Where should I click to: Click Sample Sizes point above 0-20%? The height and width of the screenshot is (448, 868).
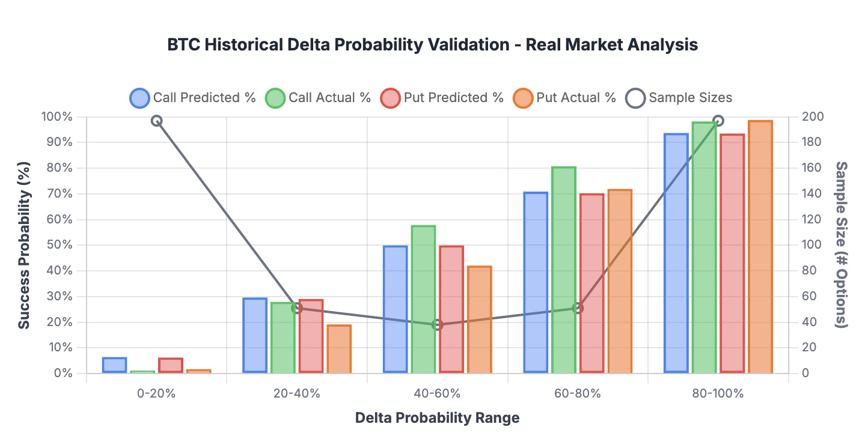click(157, 121)
